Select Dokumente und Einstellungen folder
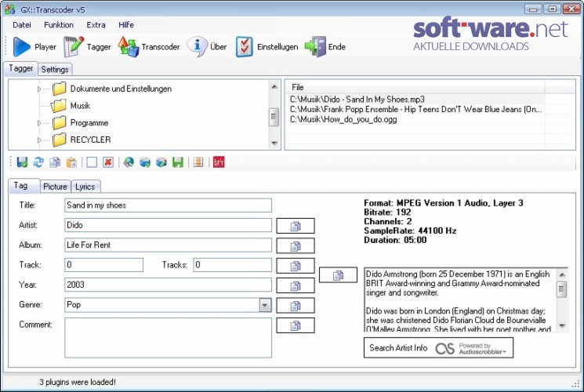This screenshot has width=584, height=392. click(x=112, y=89)
